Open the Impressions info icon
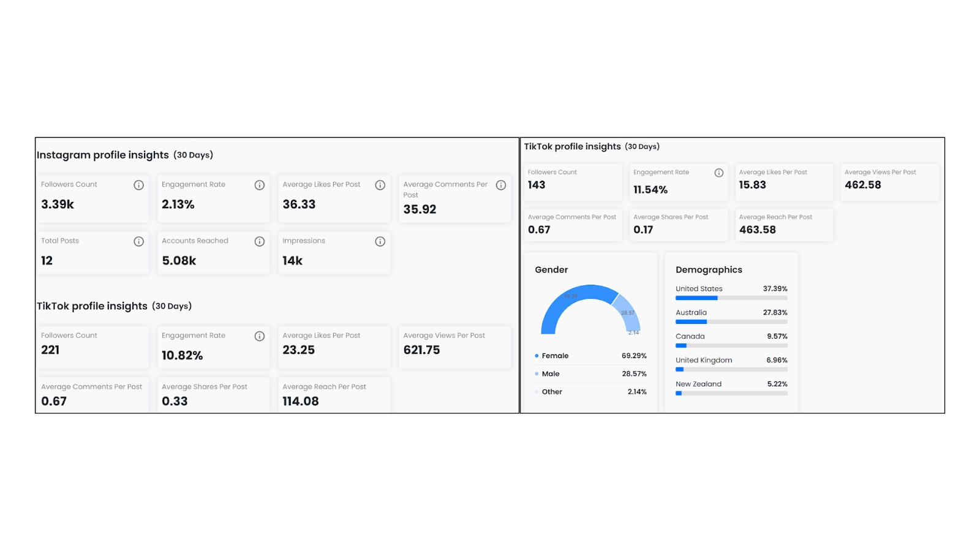 [380, 241]
